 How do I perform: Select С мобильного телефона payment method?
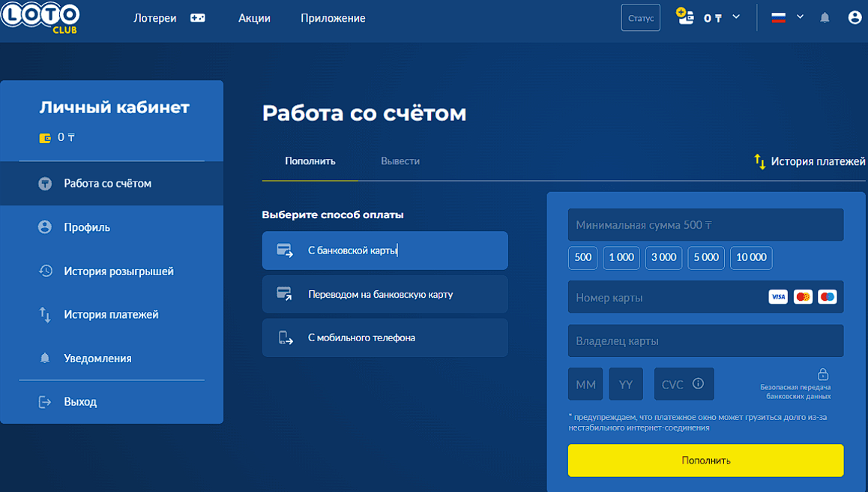(385, 337)
